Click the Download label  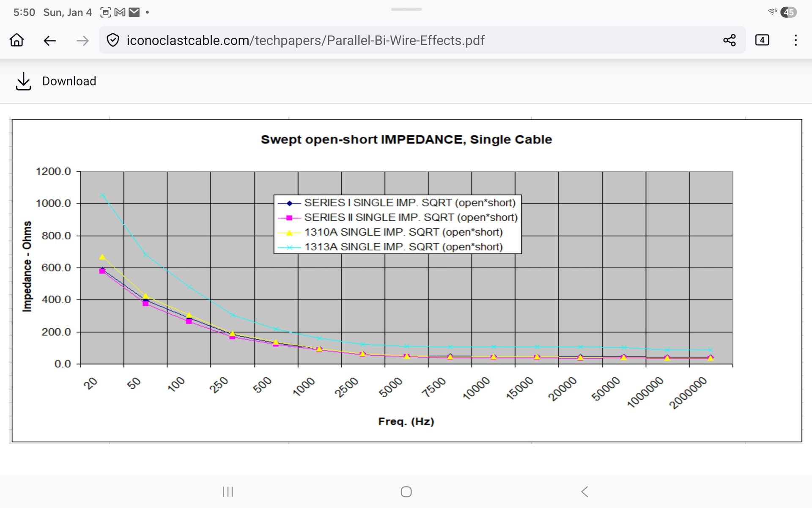click(69, 81)
